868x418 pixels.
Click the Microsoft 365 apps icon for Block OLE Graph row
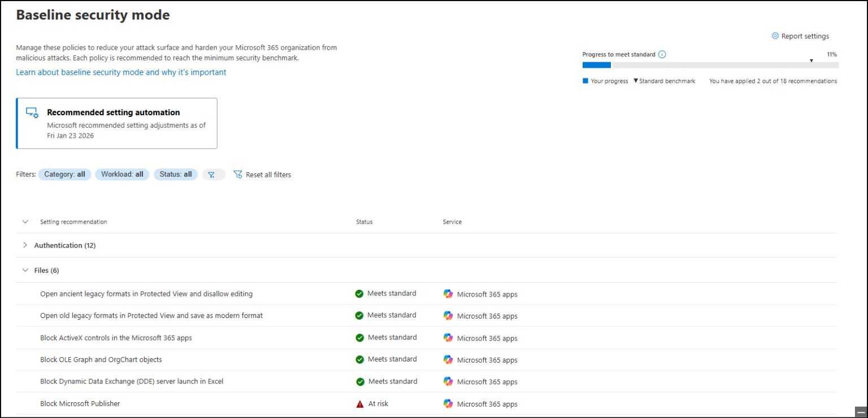coord(448,360)
